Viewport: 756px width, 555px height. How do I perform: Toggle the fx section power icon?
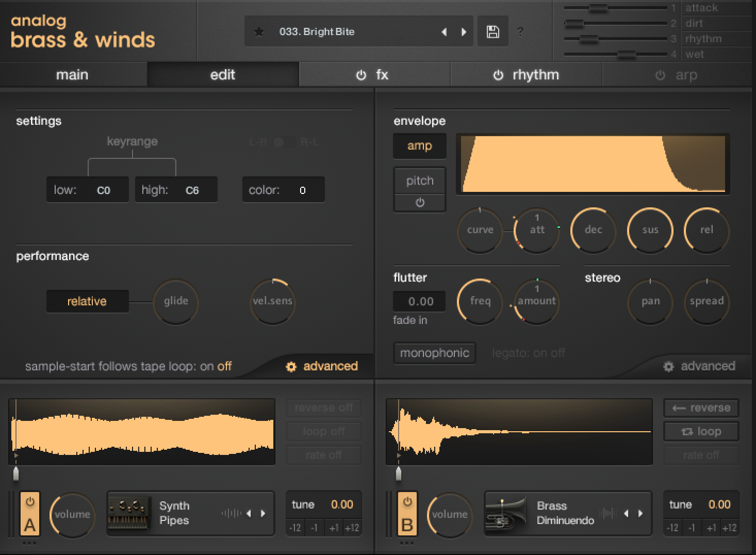tap(361, 75)
